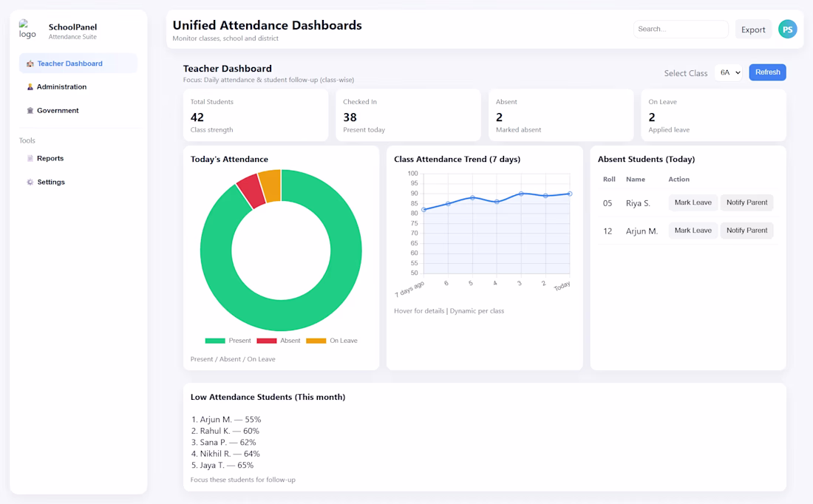Open the Reports menu item
This screenshot has width=813, height=504.
click(x=50, y=158)
